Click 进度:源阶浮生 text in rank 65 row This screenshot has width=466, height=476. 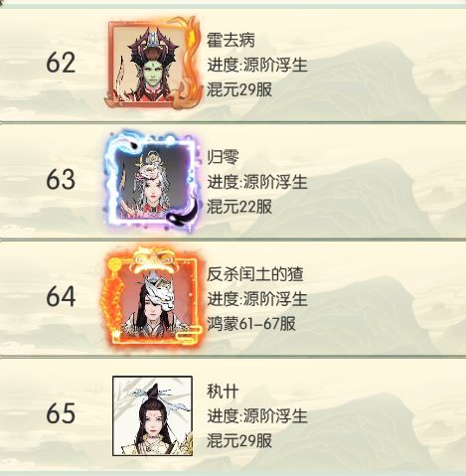coord(257,416)
